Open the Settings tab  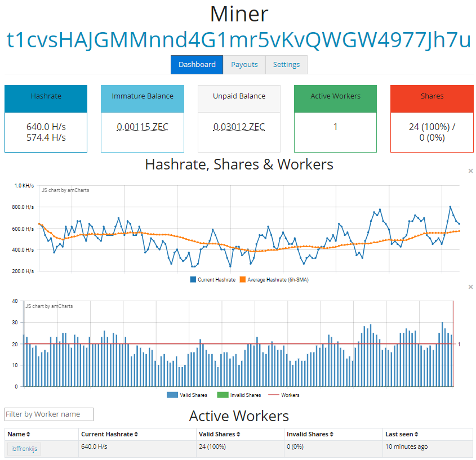click(x=286, y=65)
